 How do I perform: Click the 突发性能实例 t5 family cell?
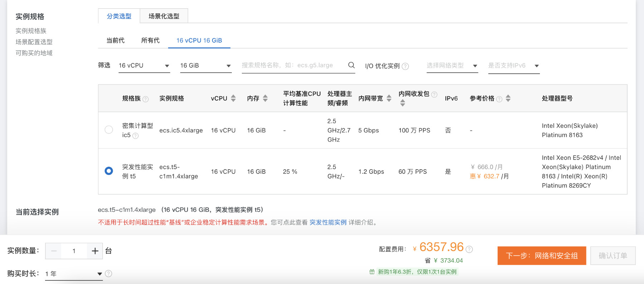[137, 171]
